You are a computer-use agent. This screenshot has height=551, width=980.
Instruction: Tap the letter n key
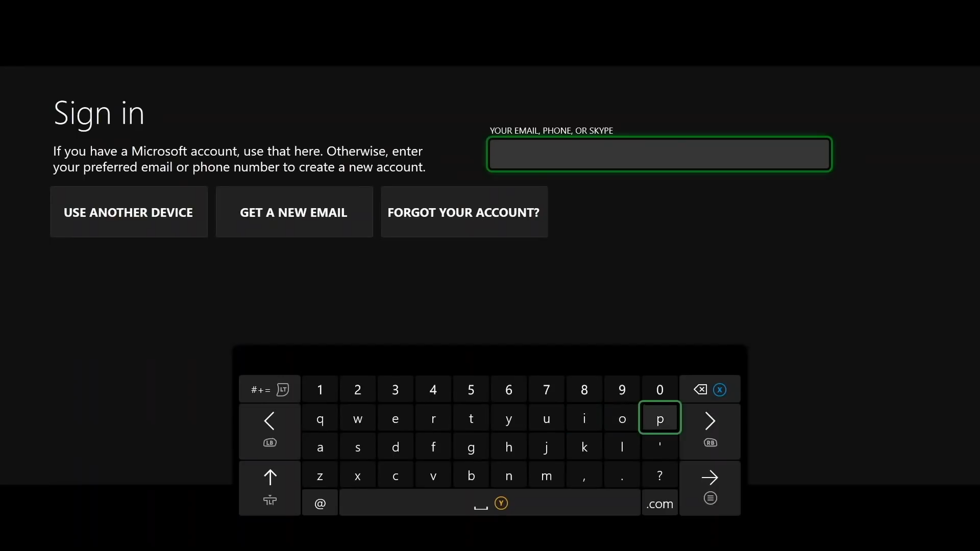[509, 475]
